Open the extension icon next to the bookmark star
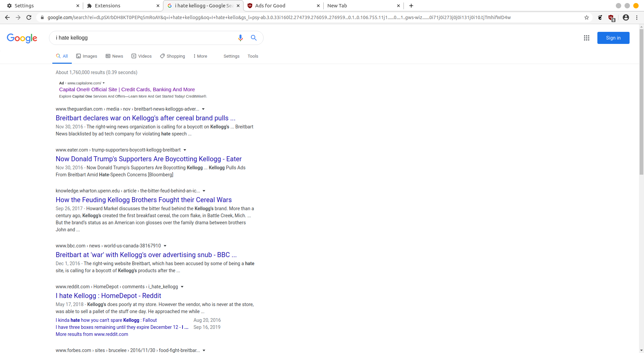Viewport: 644px width, 353px height. (600, 17)
